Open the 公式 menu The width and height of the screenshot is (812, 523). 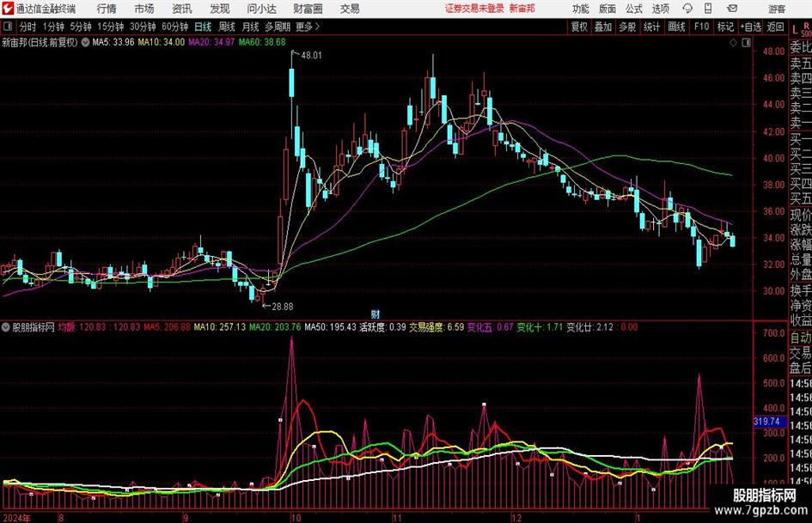tap(634, 9)
